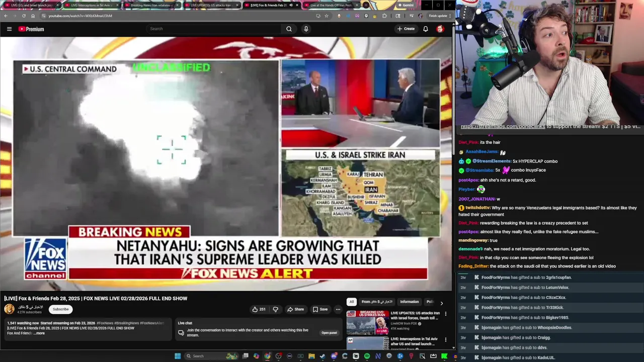This screenshot has width=644, height=362.
Task: Dislike the video with thumbs-down icon
Action: [x=275, y=309]
